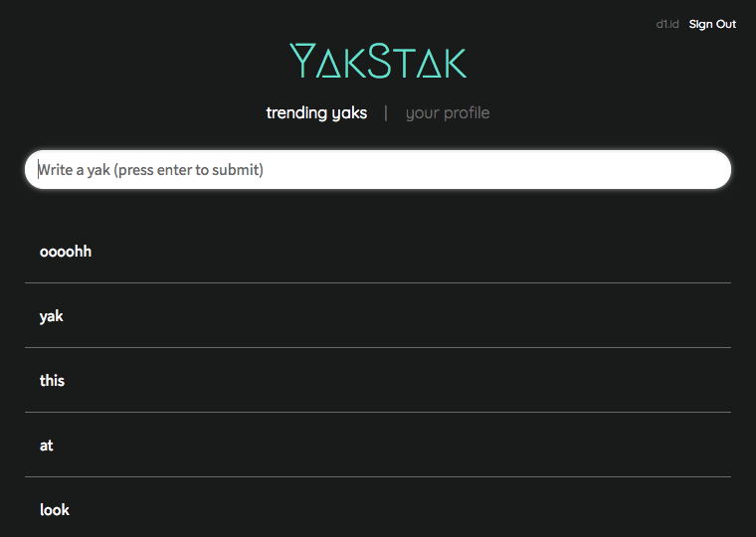Open the 'look' yak entry
Viewport: 756px width, 537px height.
pos(378,508)
